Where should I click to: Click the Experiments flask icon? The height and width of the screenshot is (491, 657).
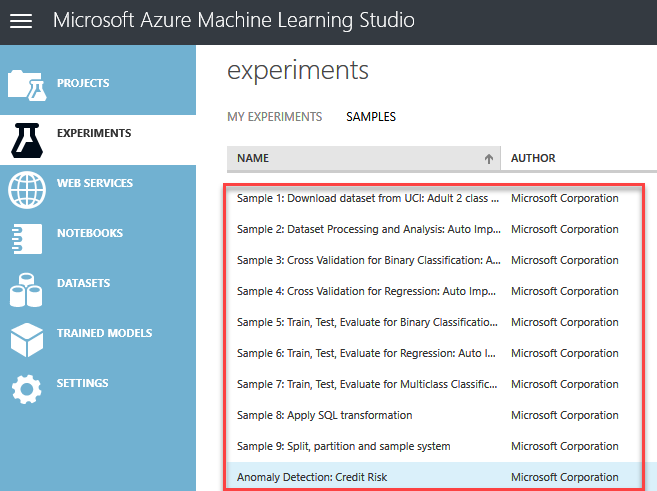27,140
